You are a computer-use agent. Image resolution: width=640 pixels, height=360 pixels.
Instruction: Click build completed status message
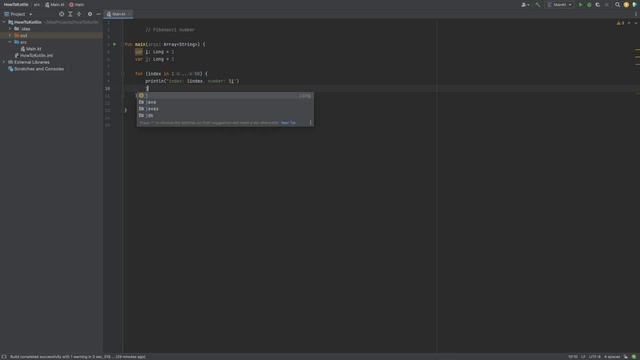[78, 357]
